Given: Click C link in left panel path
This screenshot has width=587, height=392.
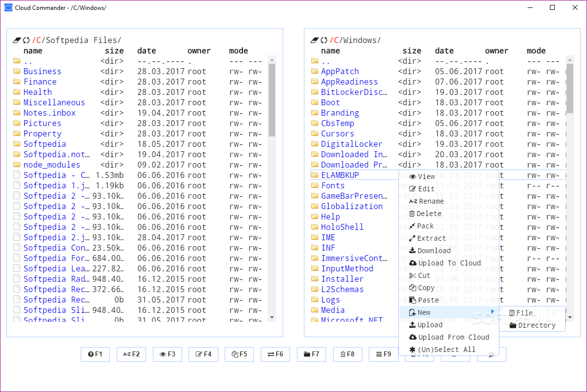Looking at the screenshot, I should pos(39,40).
